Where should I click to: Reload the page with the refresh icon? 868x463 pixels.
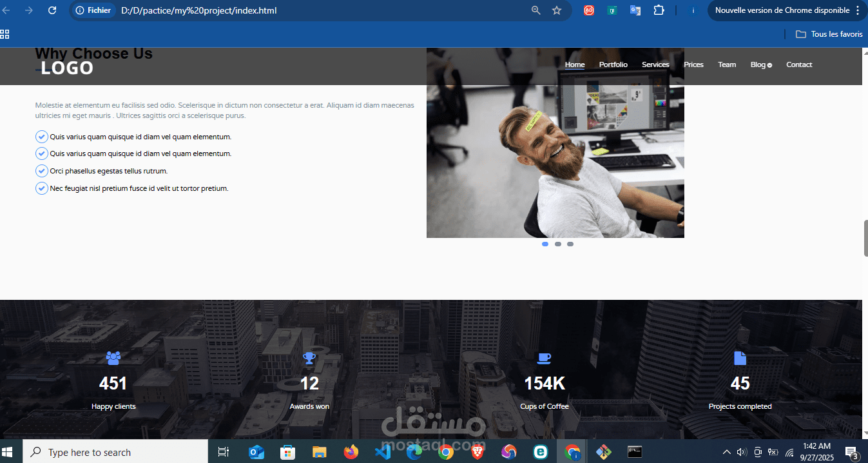click(x=52, y=10)
